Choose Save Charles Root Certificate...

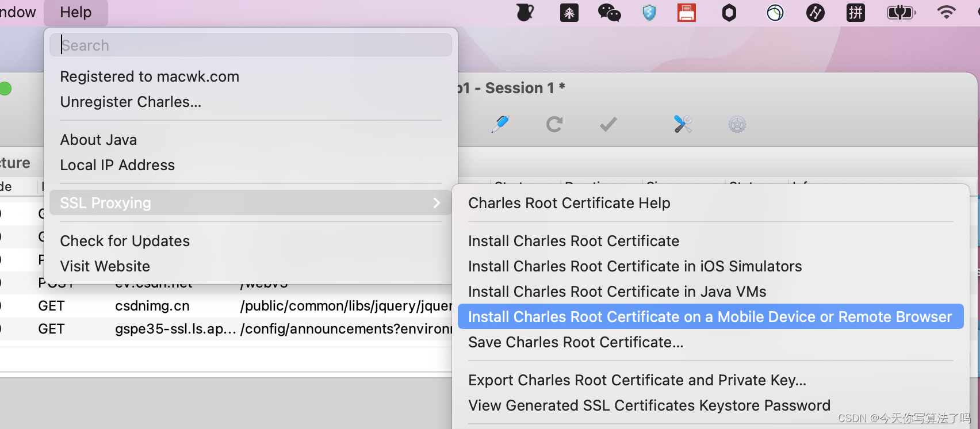tap(576, 342)
